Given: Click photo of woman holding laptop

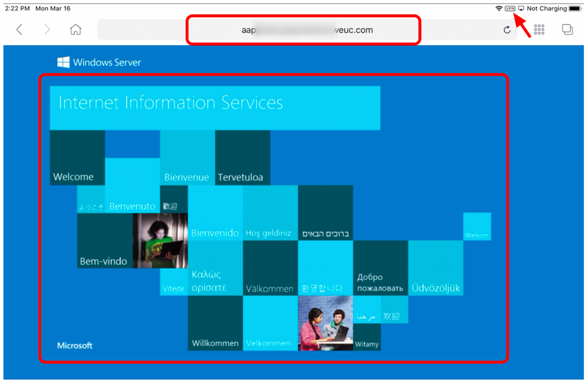Looking at the screenshot, I should tap(160, 241).
